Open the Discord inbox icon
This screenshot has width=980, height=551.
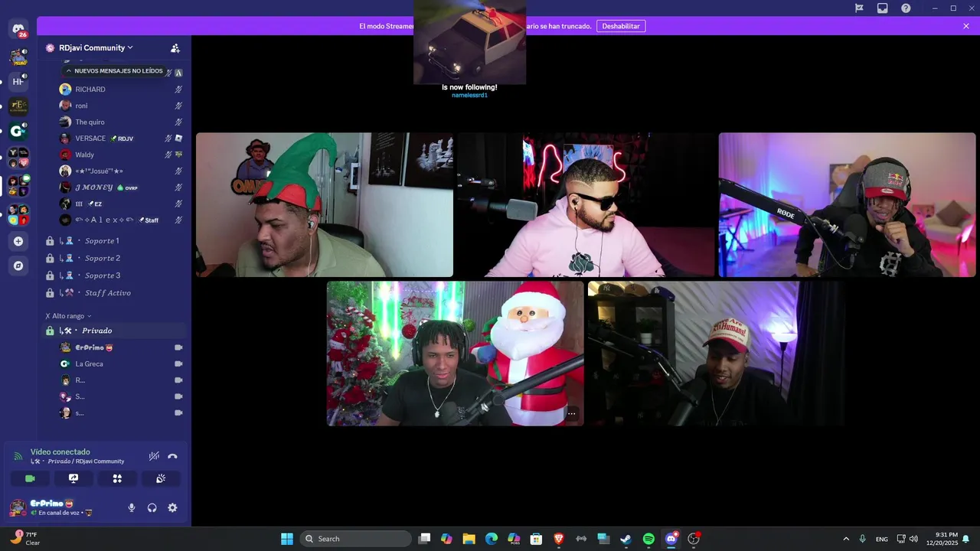pos(882,8)
